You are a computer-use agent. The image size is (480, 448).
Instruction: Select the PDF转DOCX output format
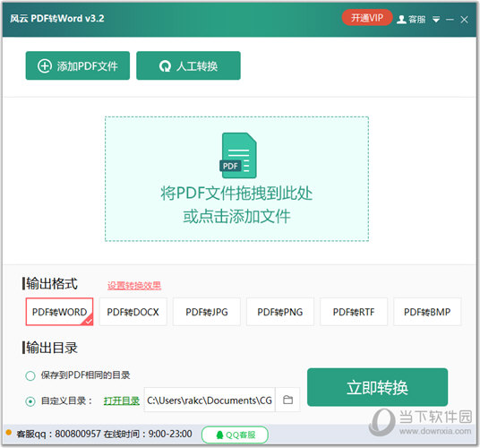point(133,312)
